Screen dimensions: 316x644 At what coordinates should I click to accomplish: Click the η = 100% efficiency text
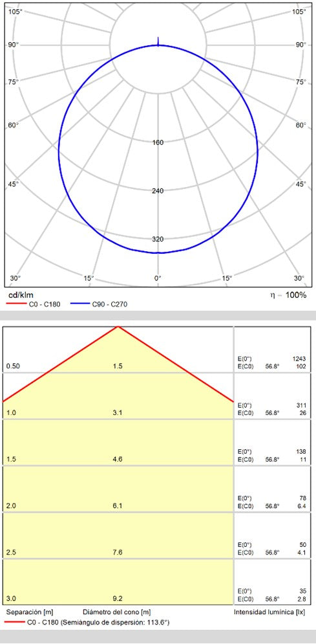(x=291, y=294)
